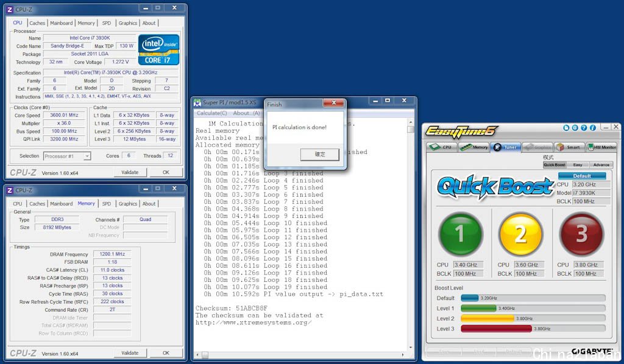Switch to CPU tab in bottom CPU-Z window
This screenshot has height=364, width=624.
point(18,203)
